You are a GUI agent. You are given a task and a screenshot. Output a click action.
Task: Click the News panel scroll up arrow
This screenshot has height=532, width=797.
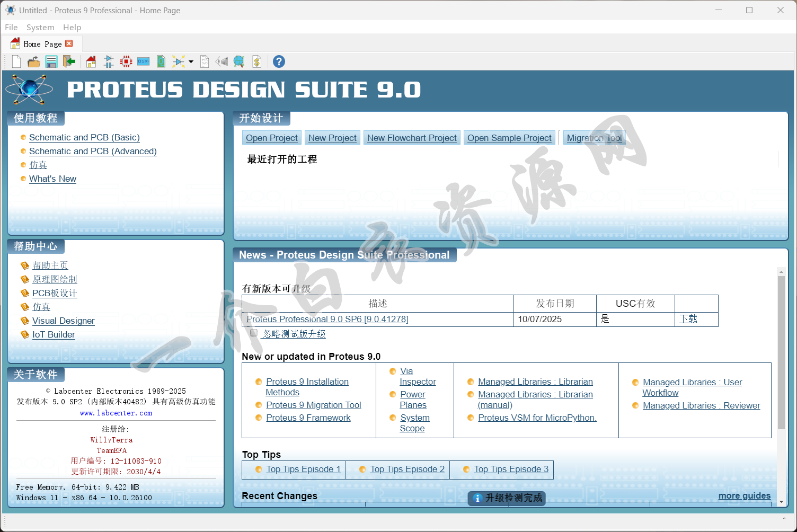click(781, 271)
